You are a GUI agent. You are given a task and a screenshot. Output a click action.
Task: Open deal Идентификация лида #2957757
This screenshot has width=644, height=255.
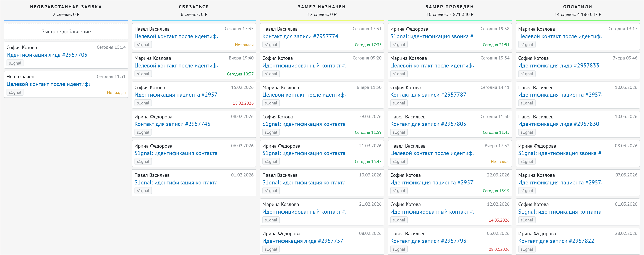coord(302,241)
